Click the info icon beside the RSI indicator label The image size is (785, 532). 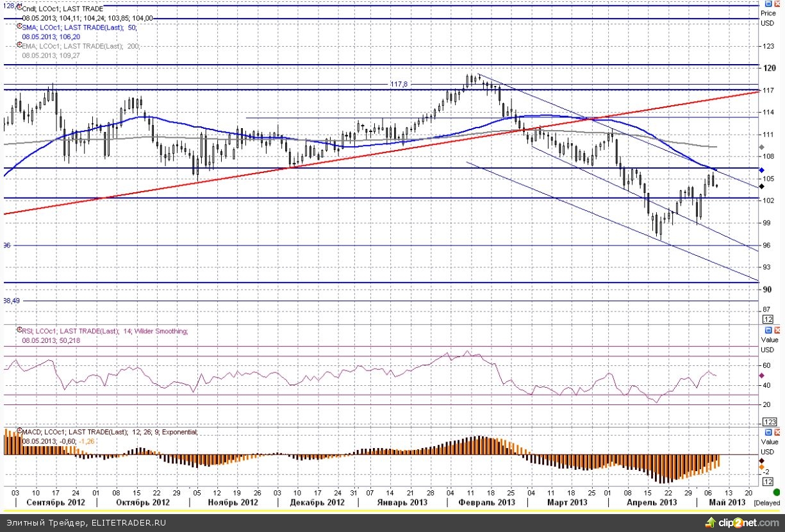pyautogui.click(x=18, y=330)
